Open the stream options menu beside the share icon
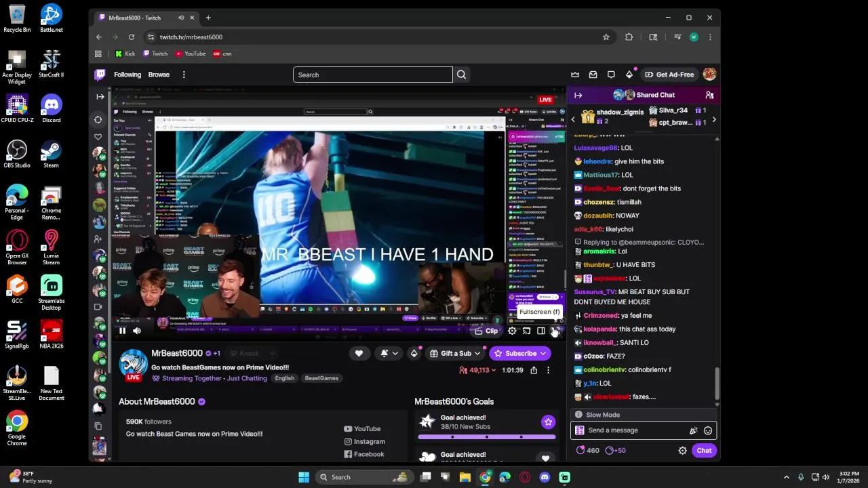The image size is (868, 488). click(548, 370)
